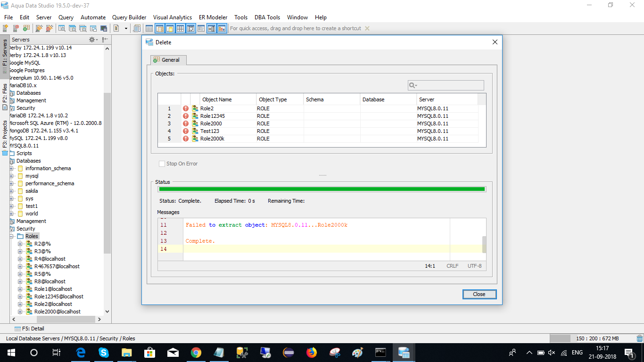The height and width of the screenshot is (362, 644).
Task: Click the yellow database icon for sakila
Action: click(x=20, y=191)
